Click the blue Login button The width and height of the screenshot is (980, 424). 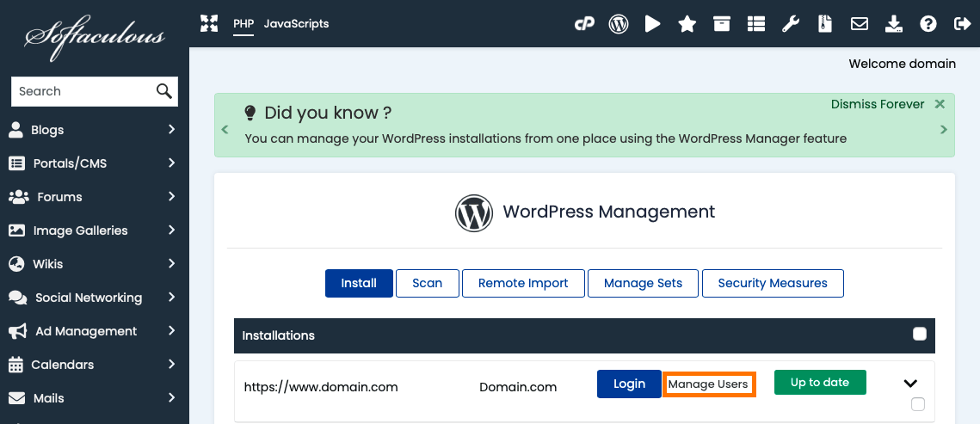[629, 384]
